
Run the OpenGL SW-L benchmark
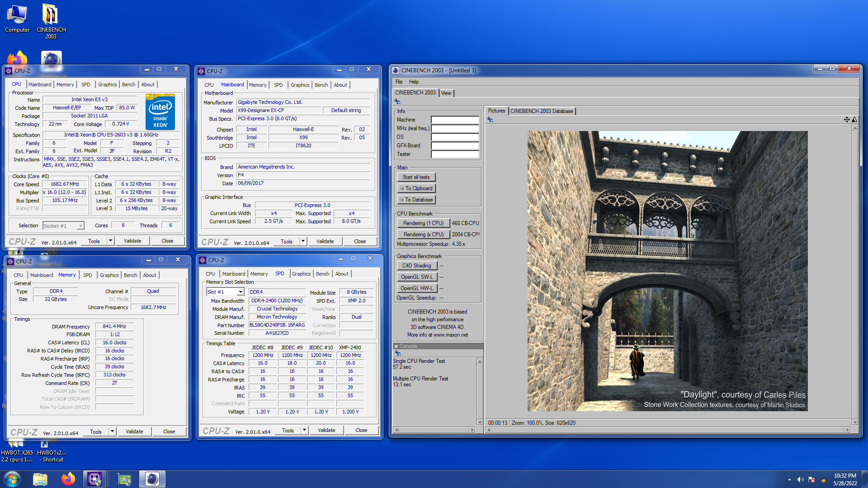point(417,277)
